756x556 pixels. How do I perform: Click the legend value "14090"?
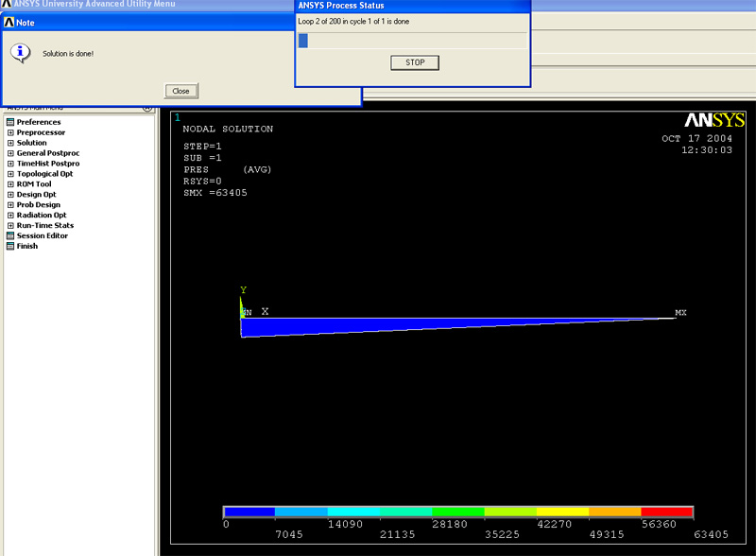coord(345,524)
